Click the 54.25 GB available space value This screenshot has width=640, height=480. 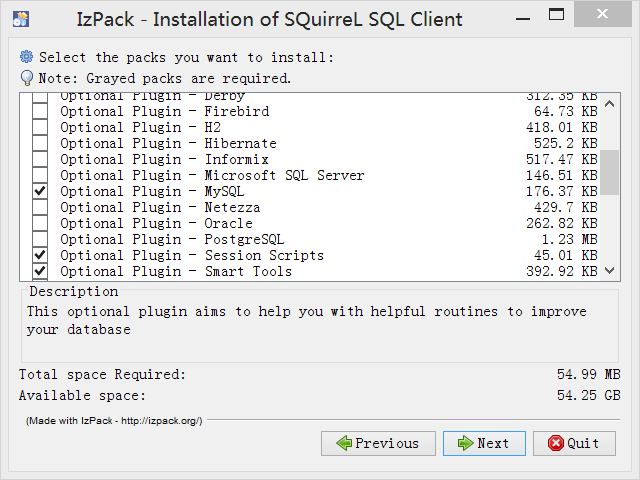point(589,395)
